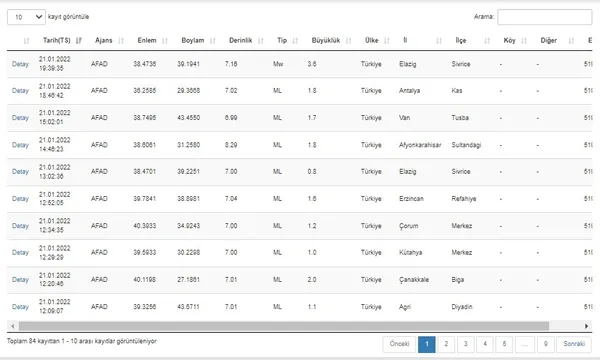This screenshot has width=600, height=360.
Task: Open Detay link for Elazig 13:02:36 row
Action: (20, 171)
